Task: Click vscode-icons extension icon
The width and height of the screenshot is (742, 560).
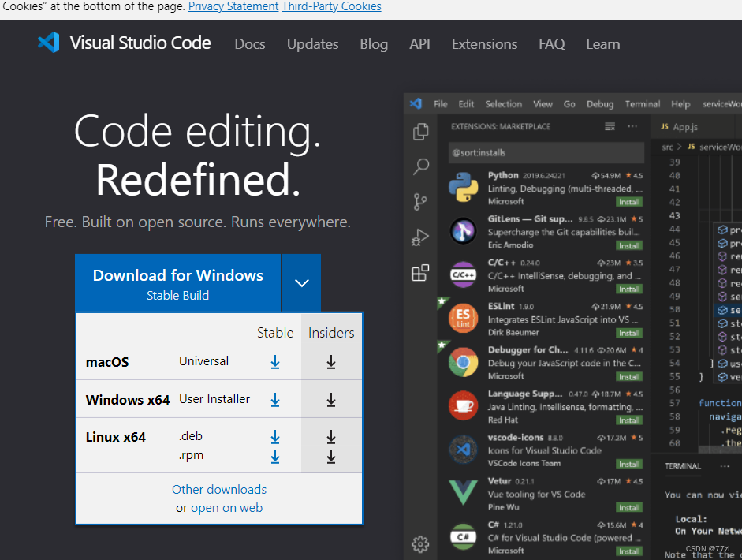Action: [464, 450]
